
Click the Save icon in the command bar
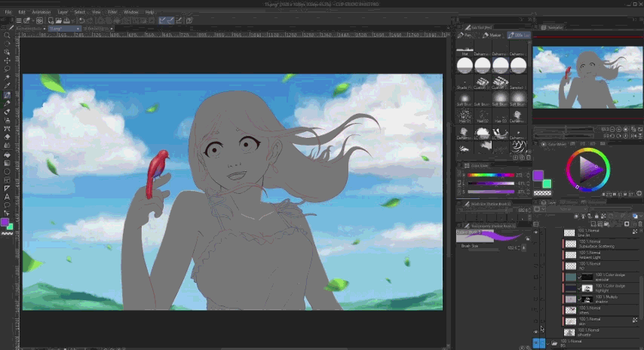tap(67, 20)
